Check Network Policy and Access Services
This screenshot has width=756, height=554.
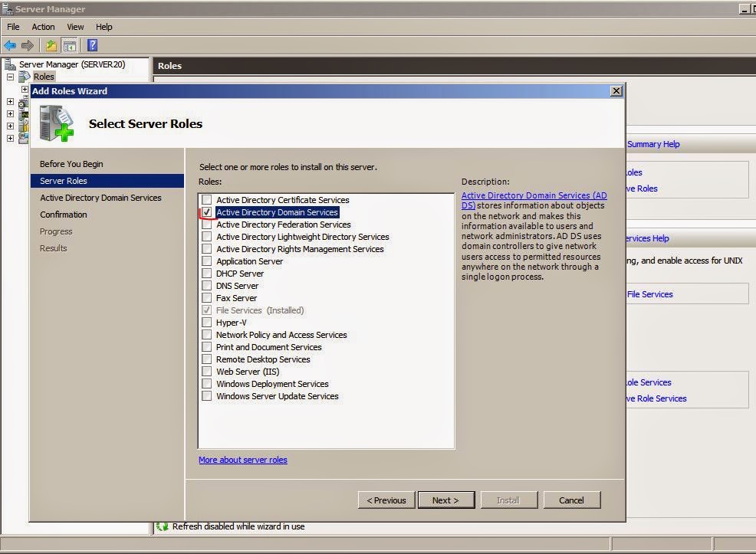(206, 334)
